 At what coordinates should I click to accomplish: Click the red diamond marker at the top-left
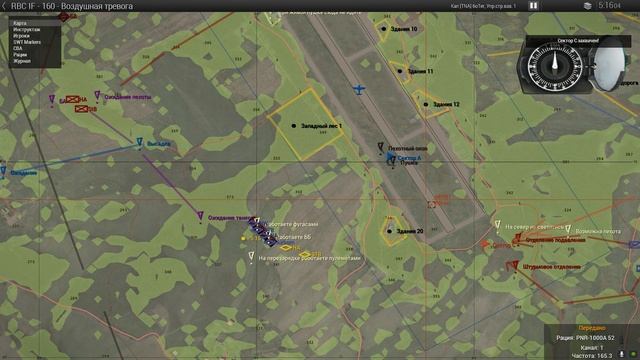tap(63, 17)
